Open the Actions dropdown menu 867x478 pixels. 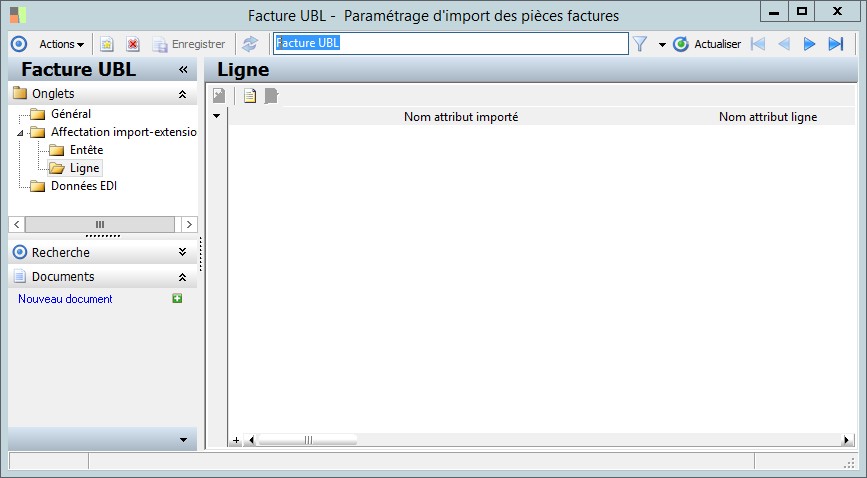[61, 44]
